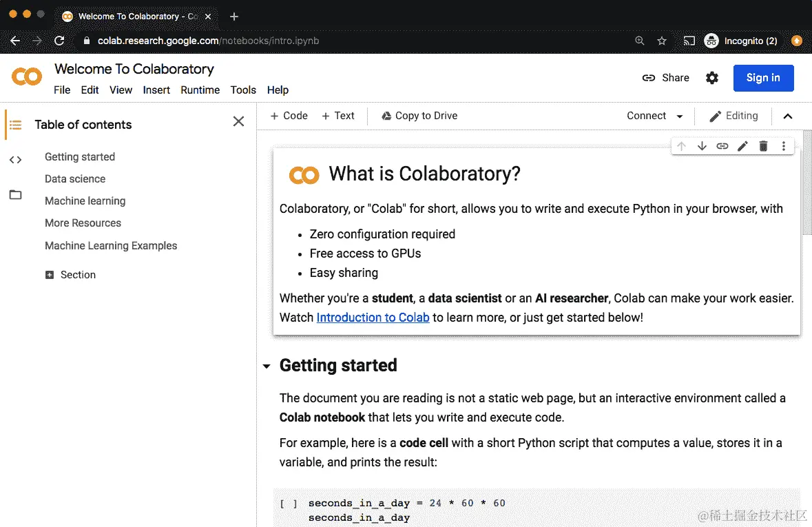The height and width of the screenshot is (527, 812).
Task: Click the What is Colaboratory? heading
Action: (424, 174)
